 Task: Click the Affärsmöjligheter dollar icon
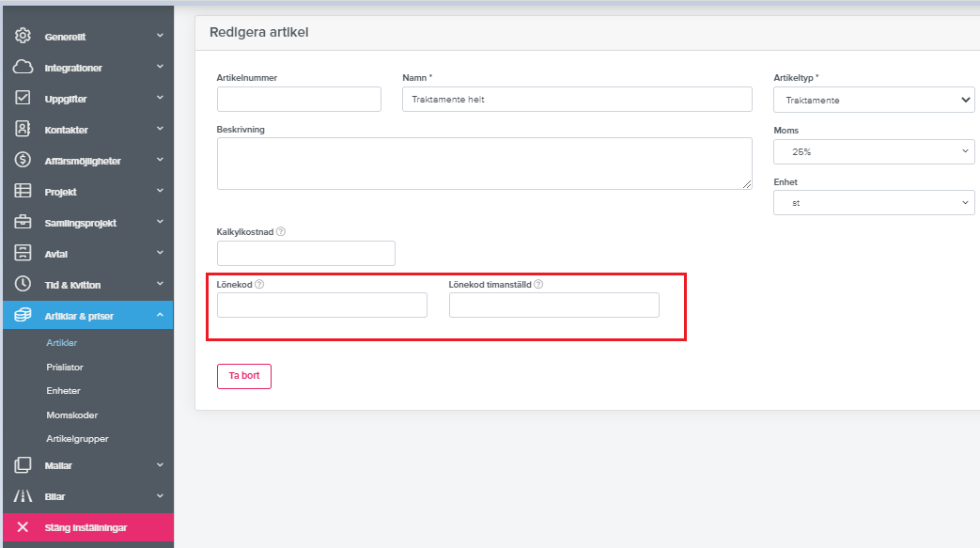23,161
